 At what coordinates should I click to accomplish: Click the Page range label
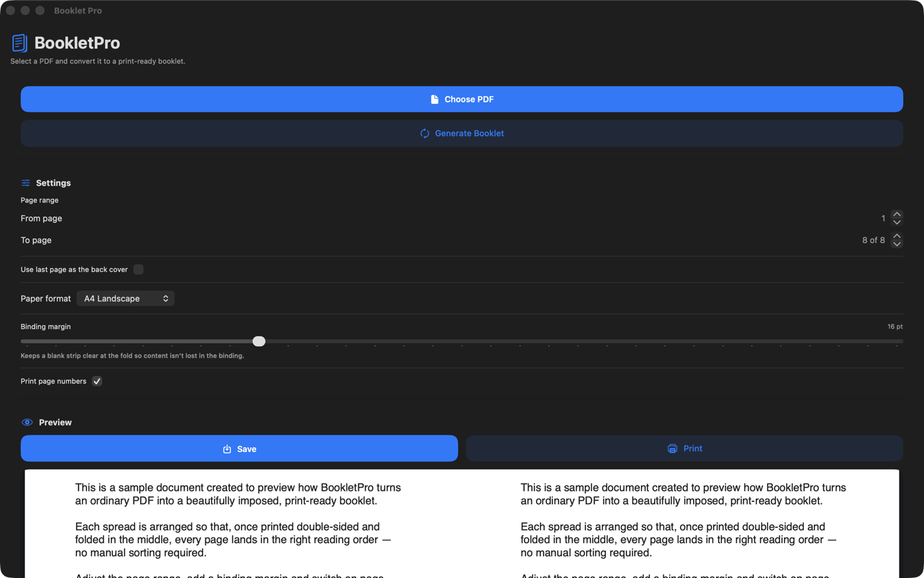(40, 200)
